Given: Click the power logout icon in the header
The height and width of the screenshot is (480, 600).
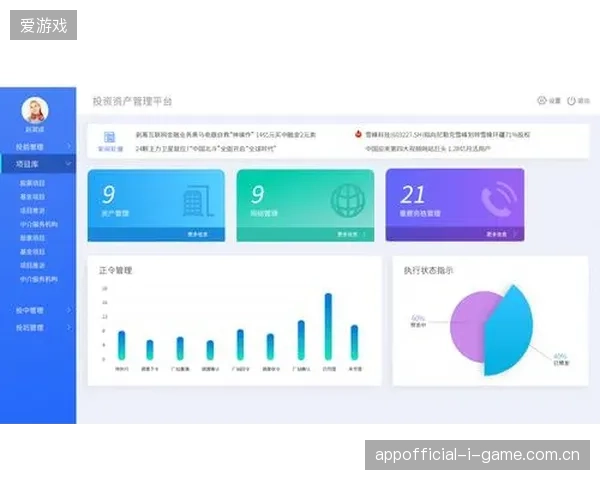Looking at the screenshot, I should click(571, 101).
